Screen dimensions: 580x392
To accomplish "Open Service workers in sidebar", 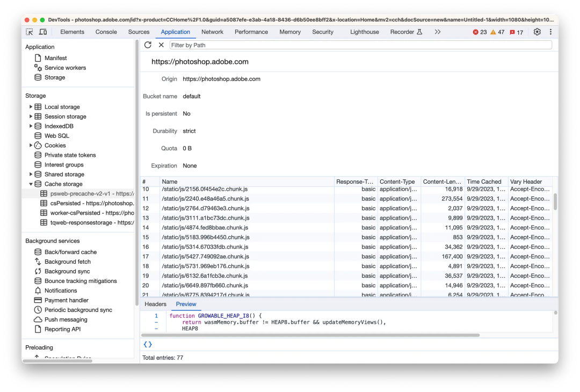I will (x=65, y=68).
